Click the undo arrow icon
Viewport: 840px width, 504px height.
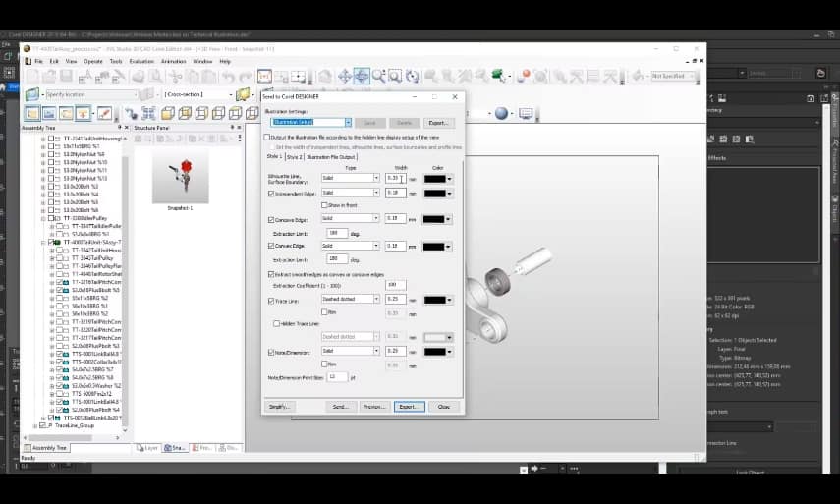click(228, 76)
